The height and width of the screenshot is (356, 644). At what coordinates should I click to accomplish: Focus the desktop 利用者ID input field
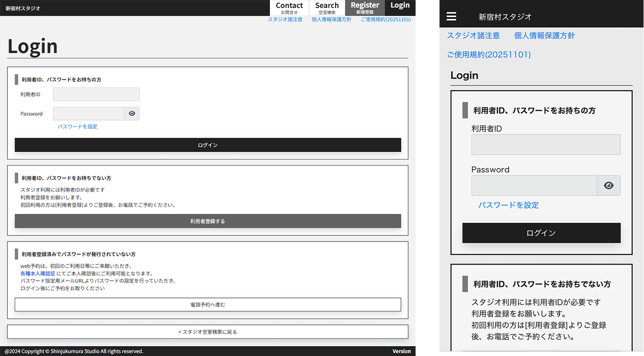[x=96, y=95]
